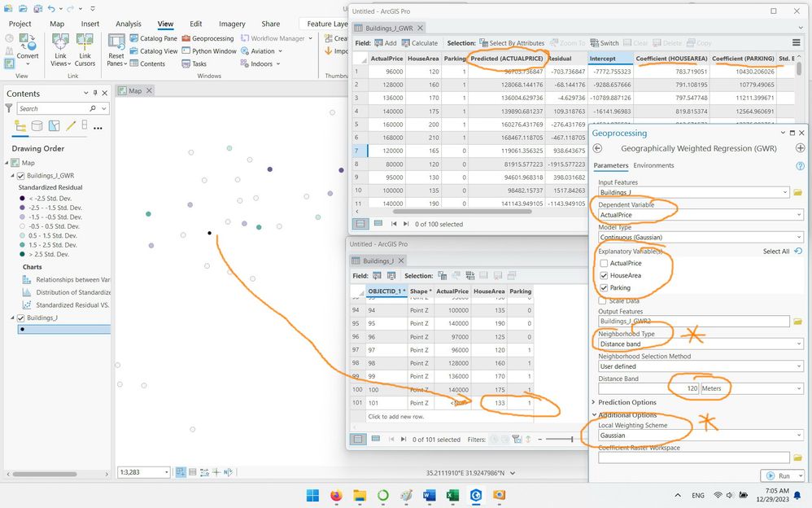
Task: Open the Relationships between Variables chart
Action: point(67,279)
